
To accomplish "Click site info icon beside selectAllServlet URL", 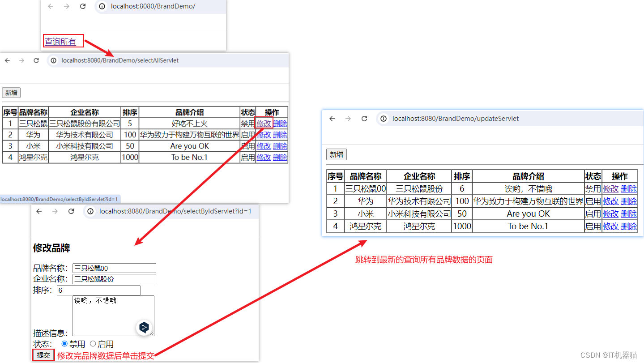I will coord(54,60).
